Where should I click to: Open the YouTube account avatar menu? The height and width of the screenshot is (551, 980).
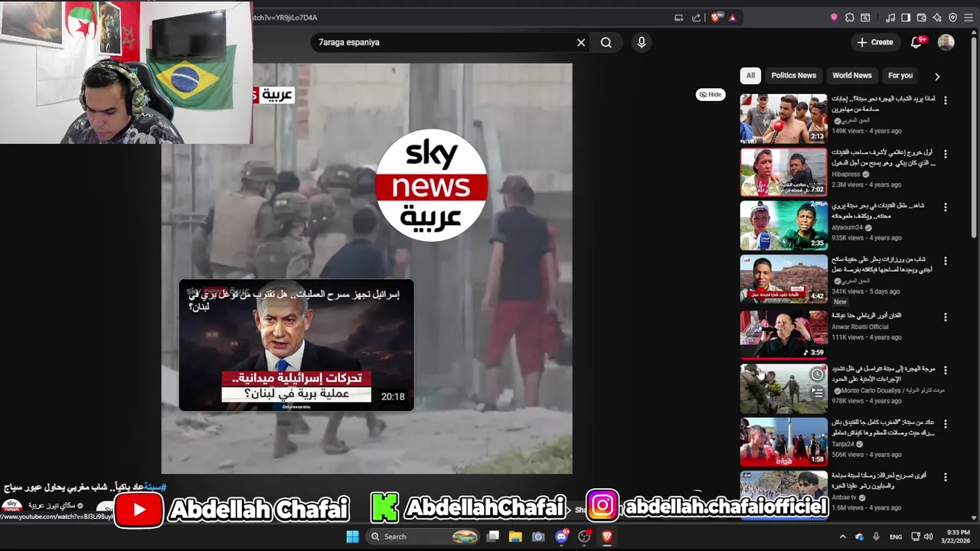pos(946,43)
